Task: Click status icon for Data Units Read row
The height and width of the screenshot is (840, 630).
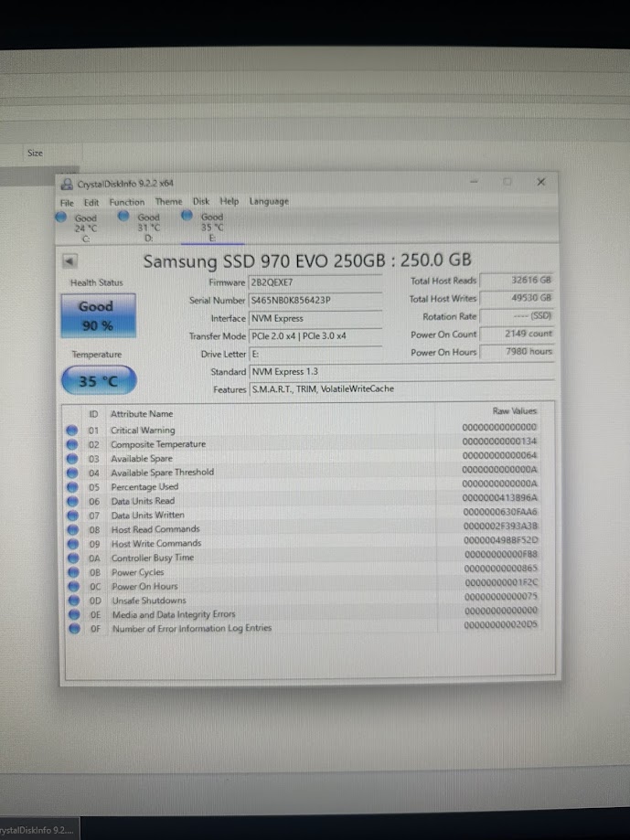Action: tap(72, 502)
